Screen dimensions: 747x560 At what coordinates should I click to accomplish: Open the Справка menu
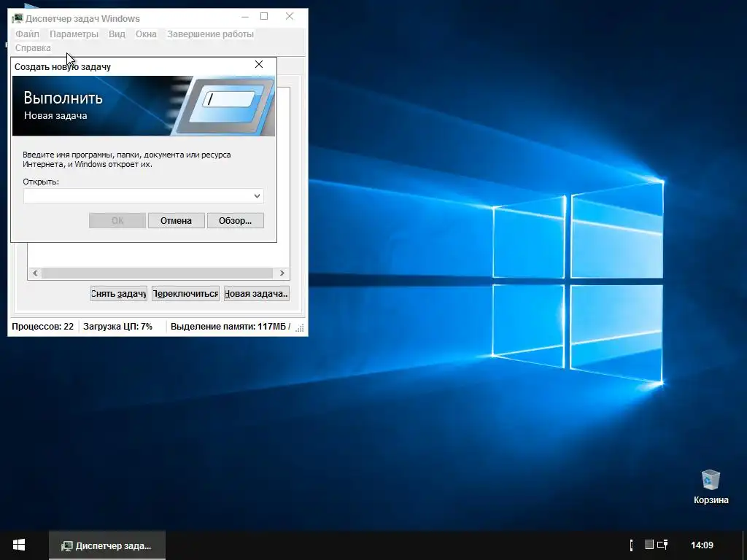(x=33, y=48)
